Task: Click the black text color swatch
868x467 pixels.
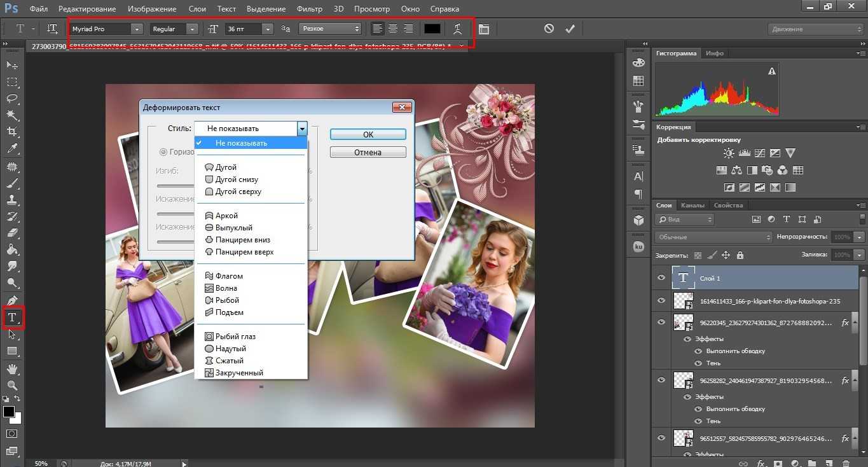Action: 432,29
